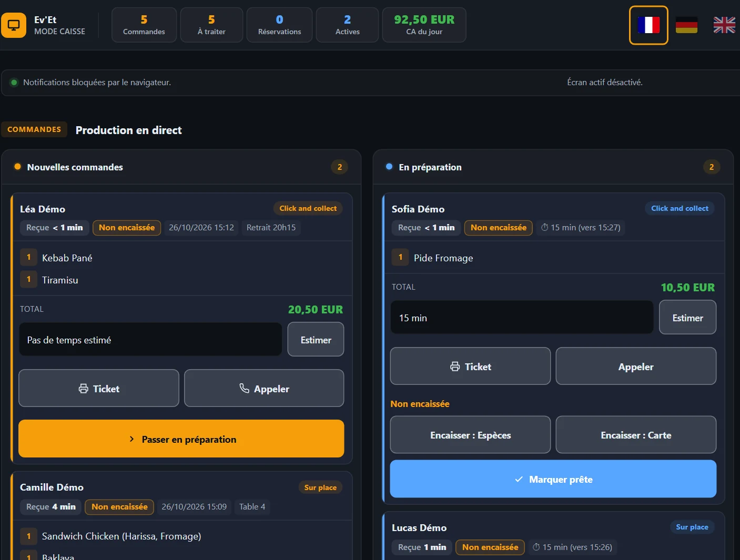
Task: Click the orange Ev'Et monitor logo icon
Action: pyautogui.click(x=14, y=25)
